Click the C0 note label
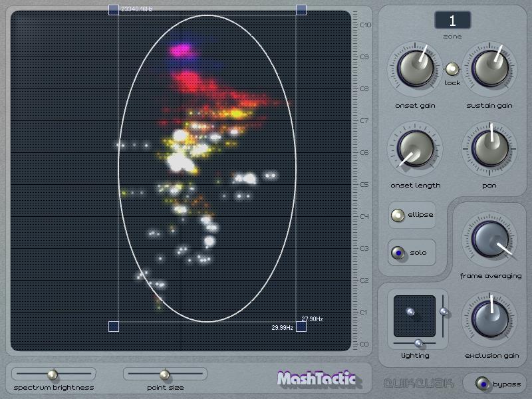Viewport: 532px width, 399px height. pyautogui.click(x=364, y=344)
